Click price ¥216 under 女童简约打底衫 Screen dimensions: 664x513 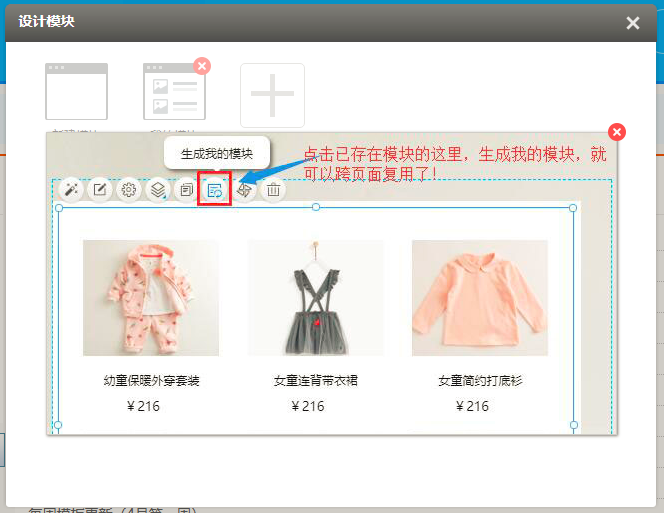[472, 406]
